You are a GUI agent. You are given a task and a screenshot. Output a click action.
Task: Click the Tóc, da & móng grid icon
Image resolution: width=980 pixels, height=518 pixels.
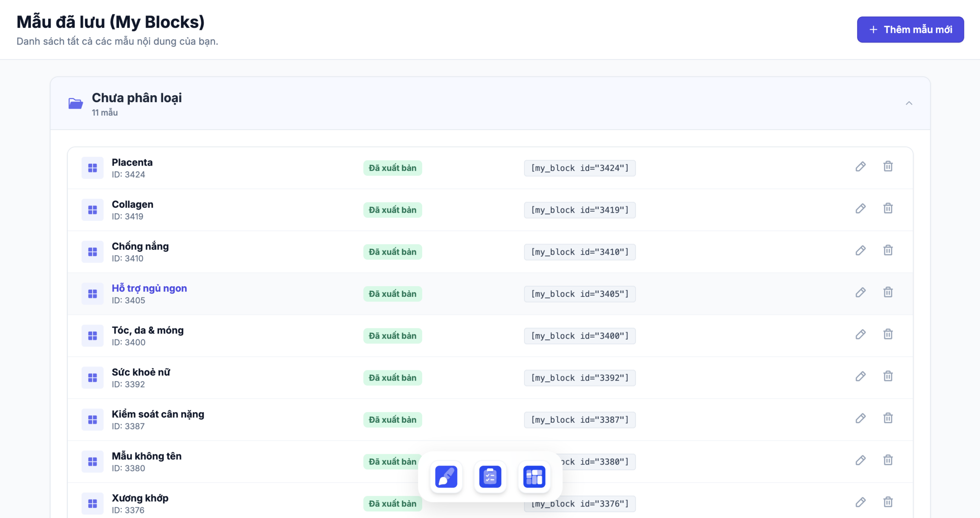[93, 336]
